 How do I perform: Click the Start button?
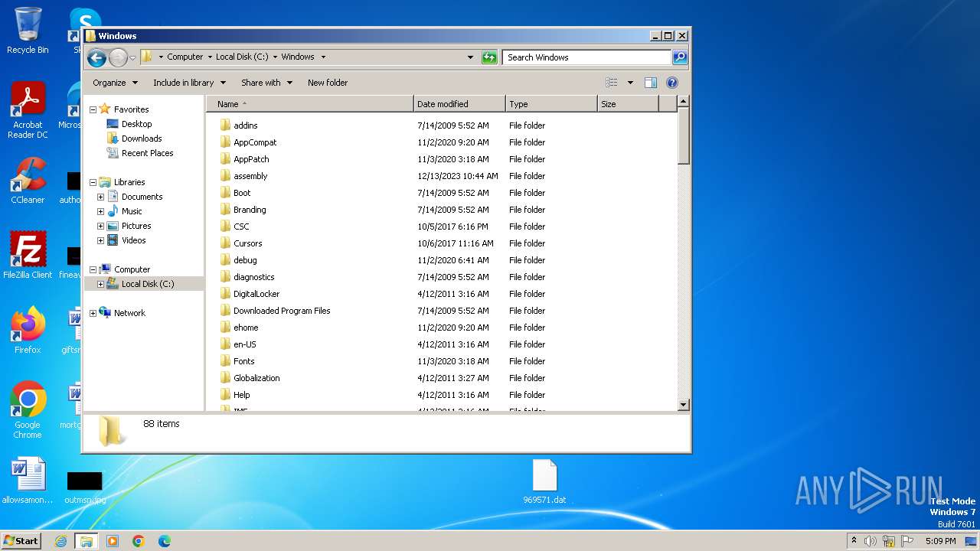(21, 541)
